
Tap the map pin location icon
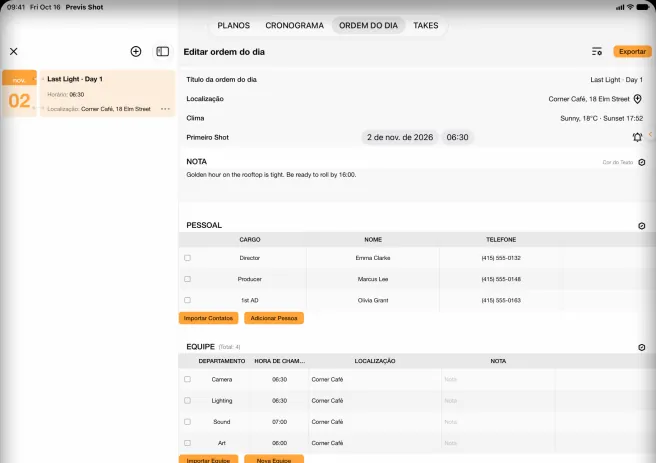637,99
